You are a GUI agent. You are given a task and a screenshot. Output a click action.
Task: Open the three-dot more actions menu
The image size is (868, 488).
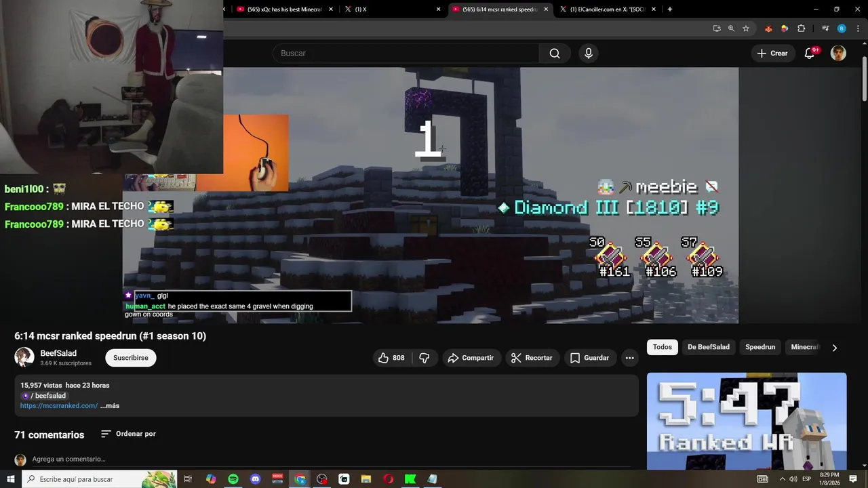click(x=630, y=358)
